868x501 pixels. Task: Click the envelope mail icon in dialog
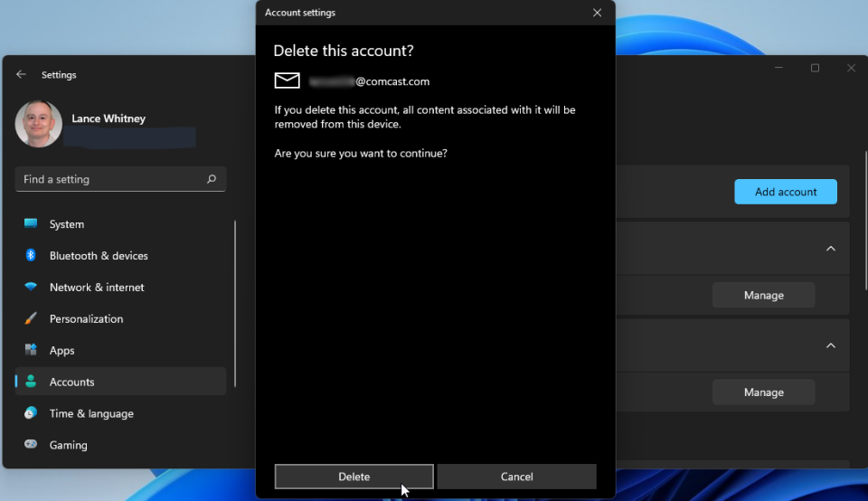(288, 80)
